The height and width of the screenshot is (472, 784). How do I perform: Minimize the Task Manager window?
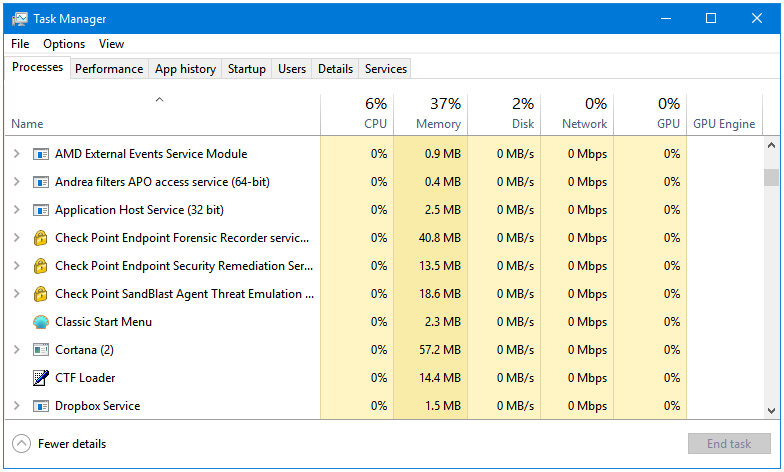pos(666,18)
